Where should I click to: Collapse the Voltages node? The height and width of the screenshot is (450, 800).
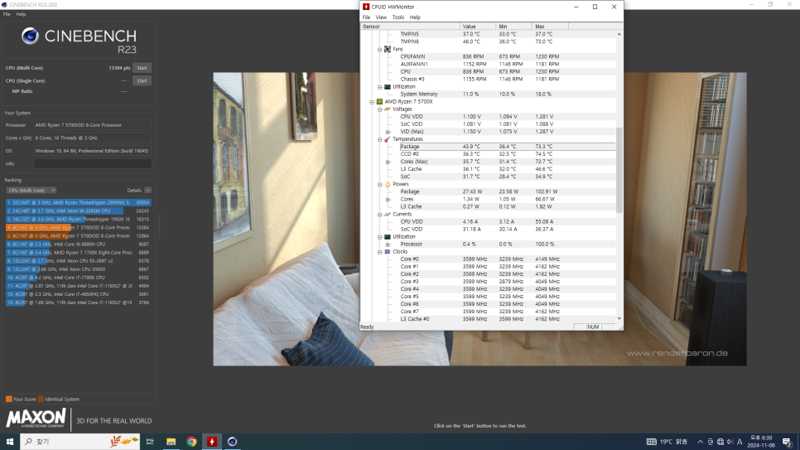coord(380,109)
